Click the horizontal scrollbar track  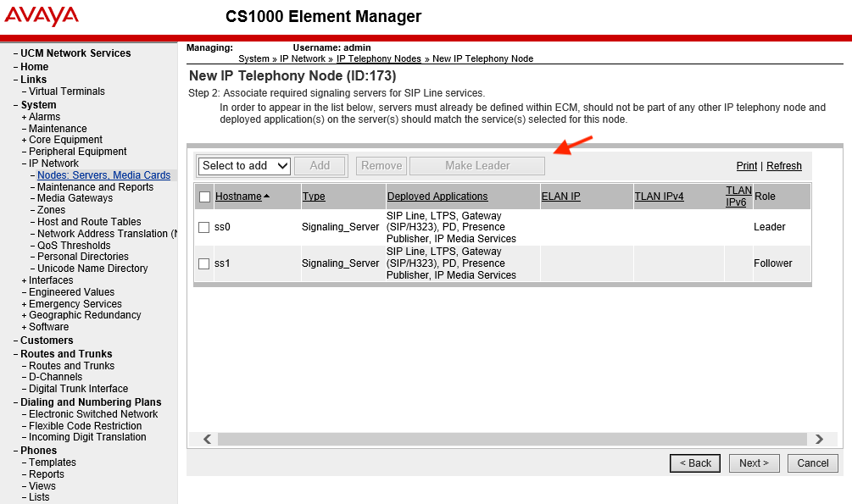(x=512, y=439)
